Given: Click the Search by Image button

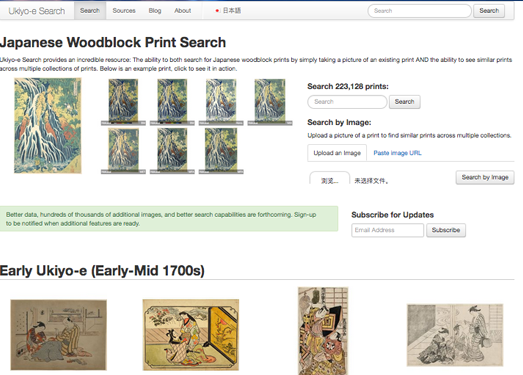Looking at the screenshot, I should (x=485, y=177).
